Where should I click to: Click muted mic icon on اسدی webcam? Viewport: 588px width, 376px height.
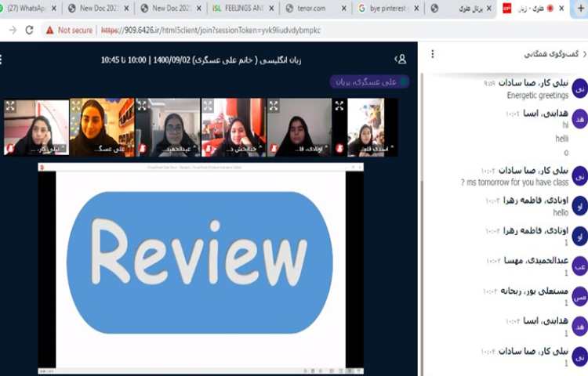339,149
